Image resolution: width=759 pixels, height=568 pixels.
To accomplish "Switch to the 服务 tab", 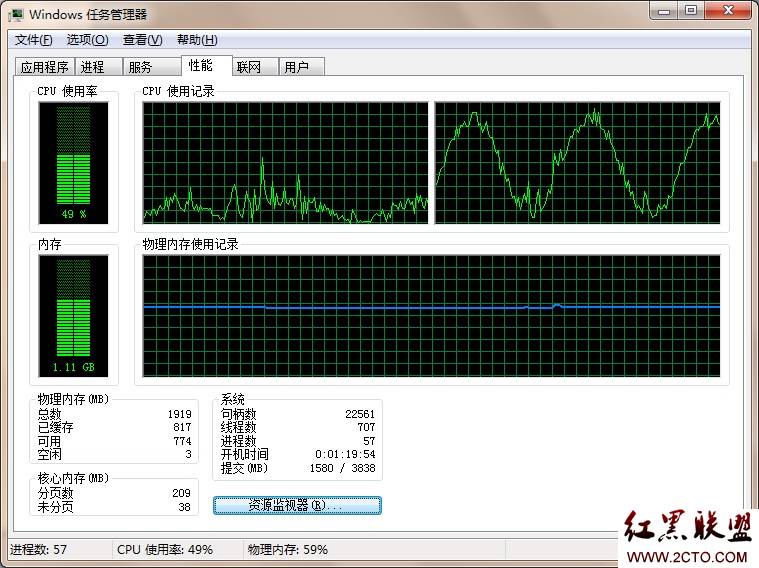I will pyautogui.click(x=152, y=67).
